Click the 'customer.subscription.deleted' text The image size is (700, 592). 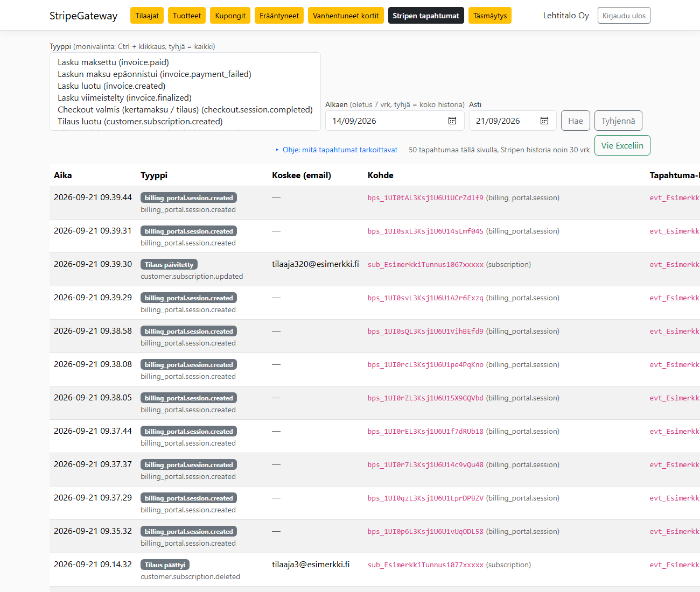(x=191, y=576)
